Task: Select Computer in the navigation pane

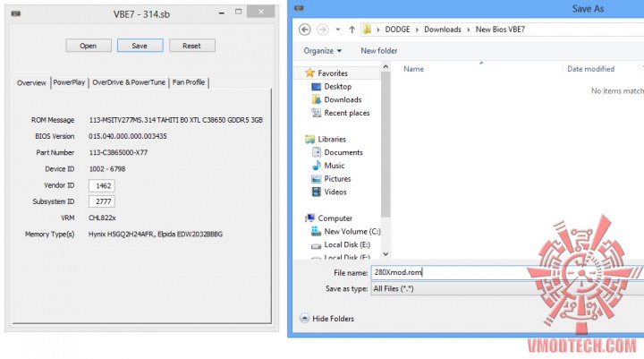Action: (x=335, y=218)
